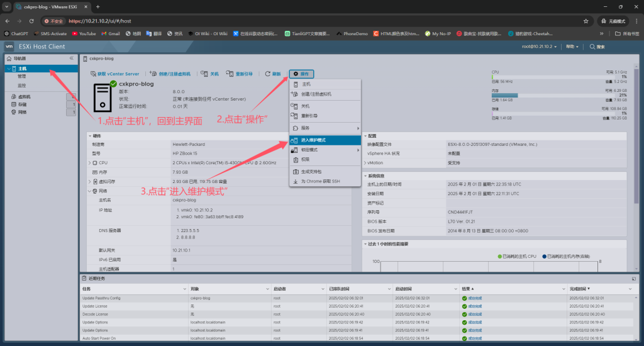644x346 pixels.
Task: Open the 锁定模式 submenu
Action: coord(325,150)
